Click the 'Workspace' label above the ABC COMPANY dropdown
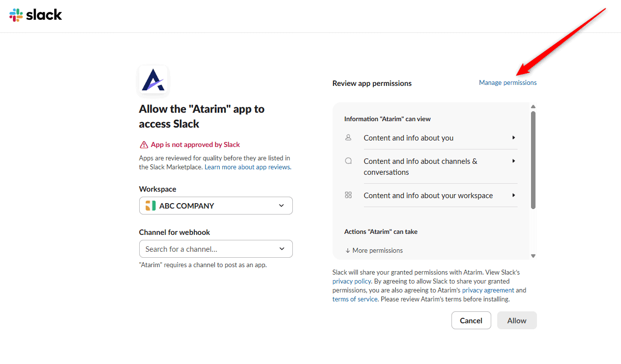 (158, 189)
